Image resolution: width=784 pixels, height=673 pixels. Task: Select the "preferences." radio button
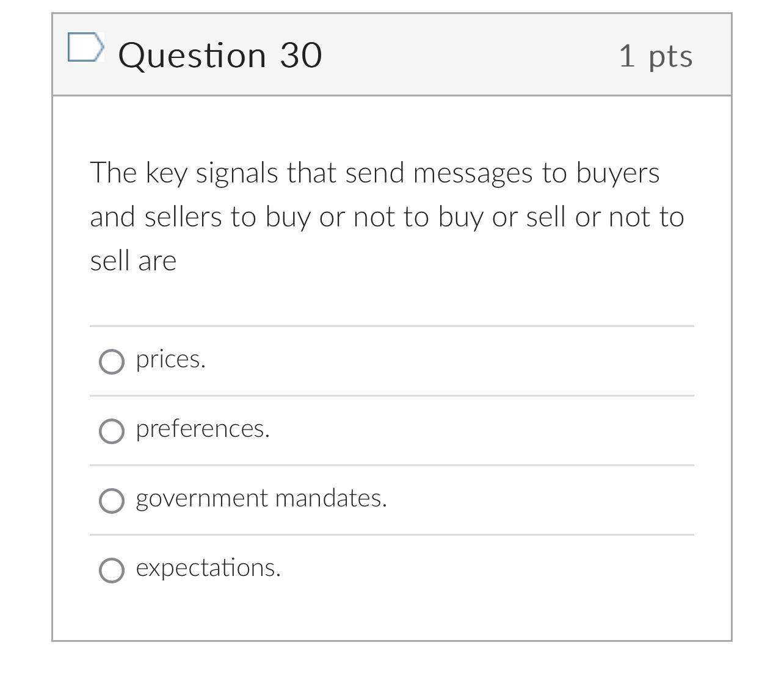(x=111, y=431)
